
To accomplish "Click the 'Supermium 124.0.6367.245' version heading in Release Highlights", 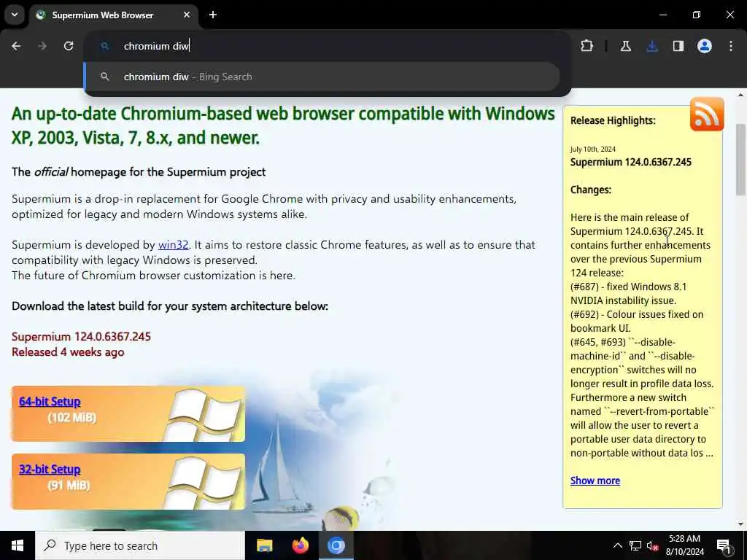I will coord(631,162).
